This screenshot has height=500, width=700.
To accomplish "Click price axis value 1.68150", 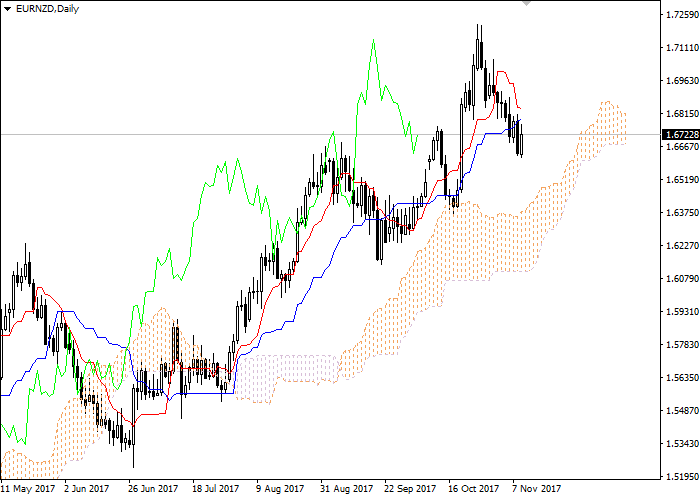I will coord(682,114).
